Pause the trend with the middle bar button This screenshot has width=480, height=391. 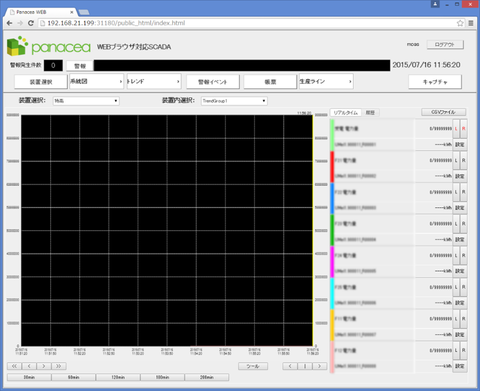(x=305, y=366)
